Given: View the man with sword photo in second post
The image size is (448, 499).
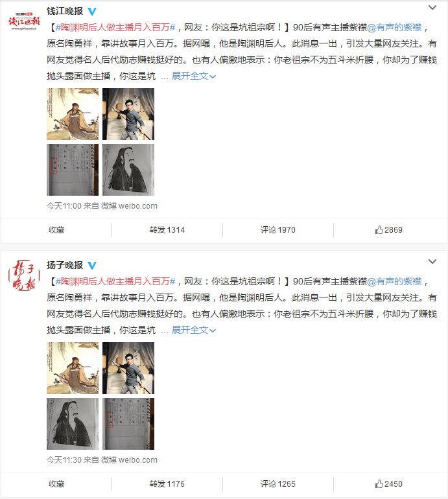Looking at the screenshot, I should (128, 368).
